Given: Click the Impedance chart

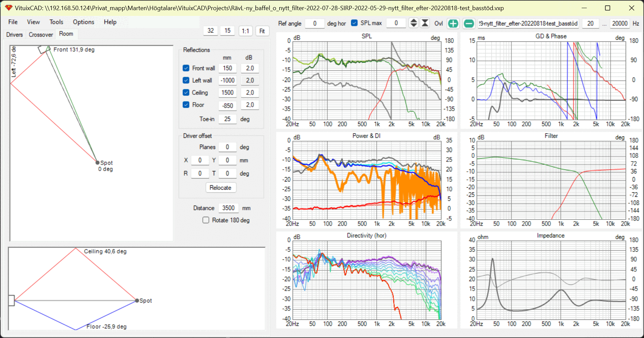Looking at the screenshot, I should point(551,280).
